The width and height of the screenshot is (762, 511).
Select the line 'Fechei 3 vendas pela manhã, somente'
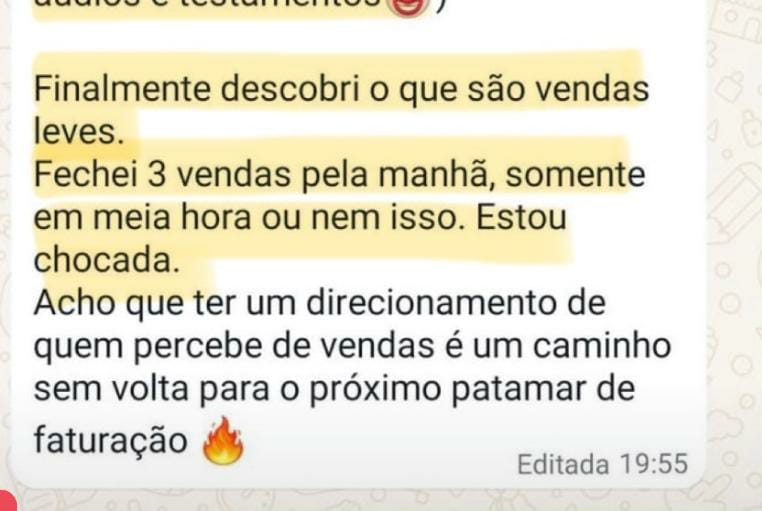click(x=339, y=175)
